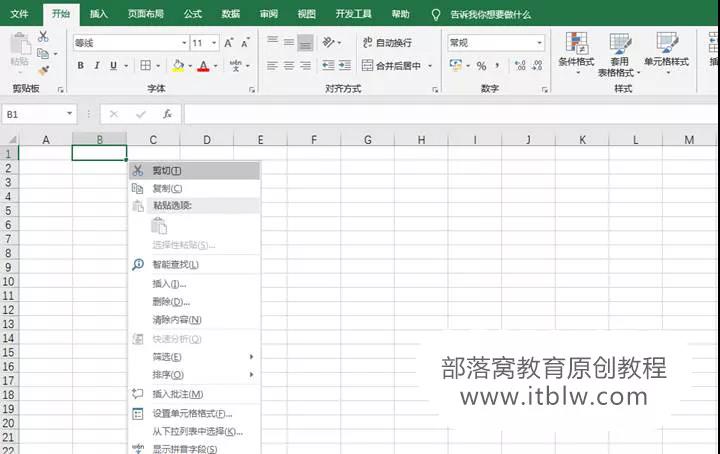Increase font size with larger A icon
The image size is (720, 454).
(x=229, y=43)
